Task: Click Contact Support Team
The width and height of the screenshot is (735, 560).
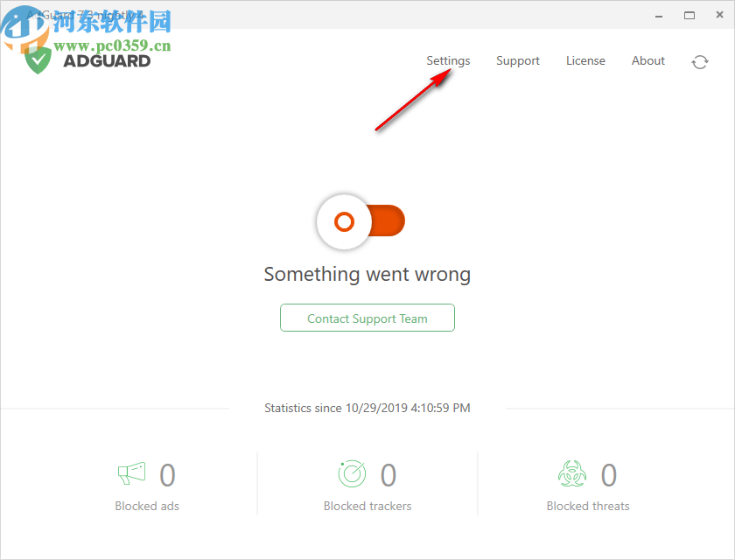Action: 367,318
